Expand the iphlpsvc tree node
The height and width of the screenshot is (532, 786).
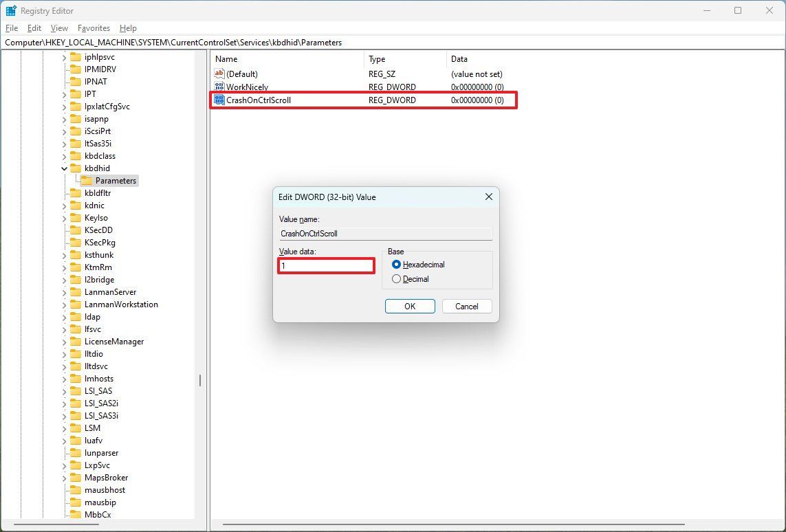(x=64, y=57)
